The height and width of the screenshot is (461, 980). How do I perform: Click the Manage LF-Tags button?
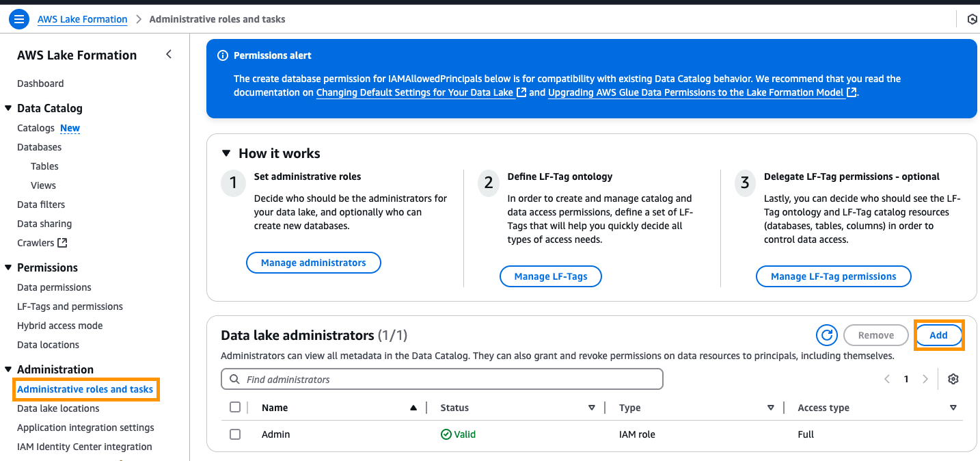[551, 276]
